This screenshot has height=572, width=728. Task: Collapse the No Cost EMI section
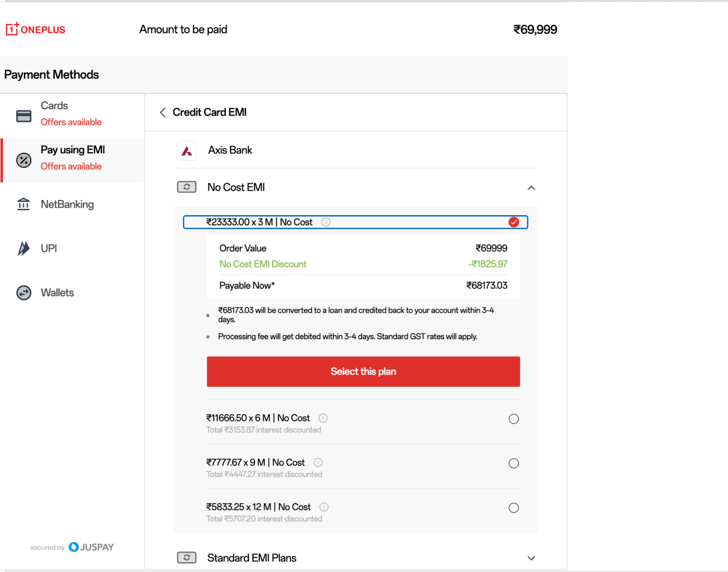[x=531, y=188]
